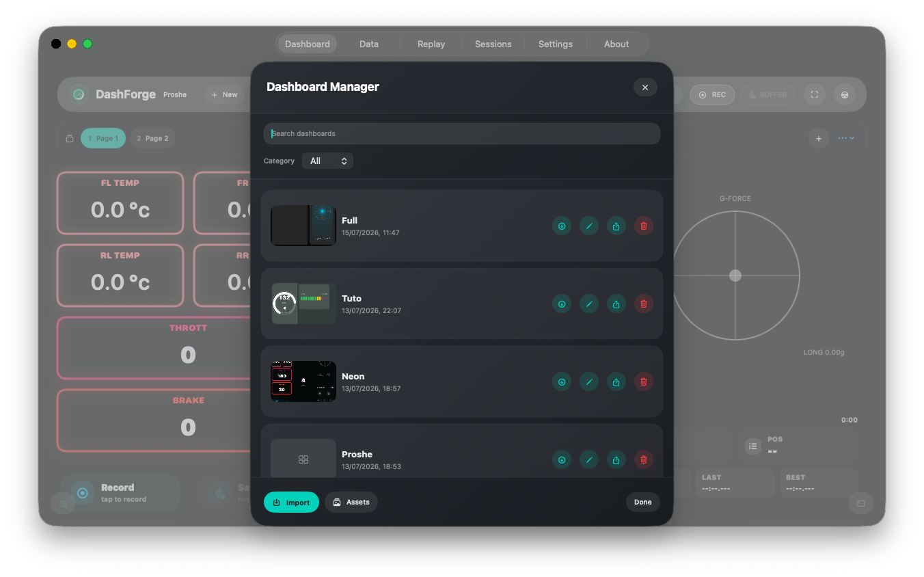Select the Neon dashboard thumbnail
The image size is (924, 577).
[303, 381]
